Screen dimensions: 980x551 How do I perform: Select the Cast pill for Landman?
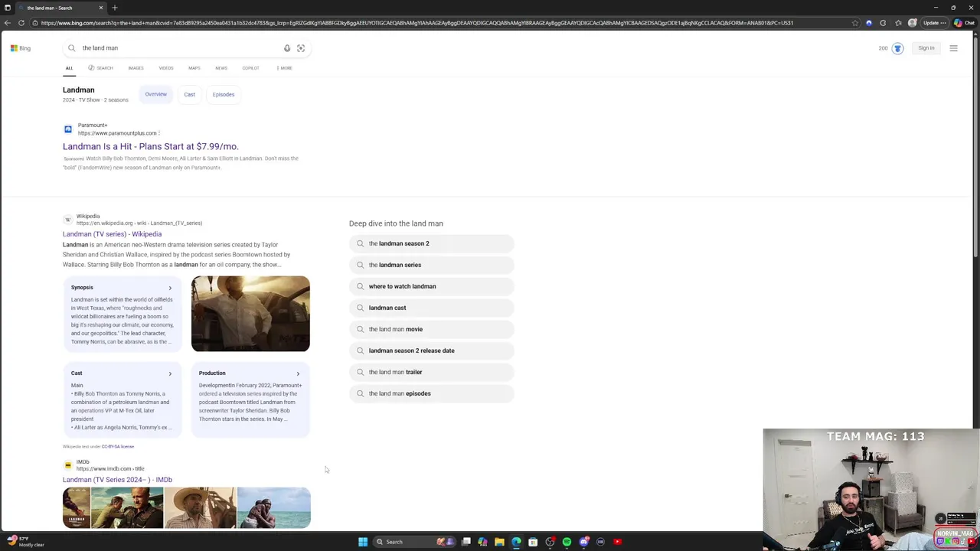[189, 94]
